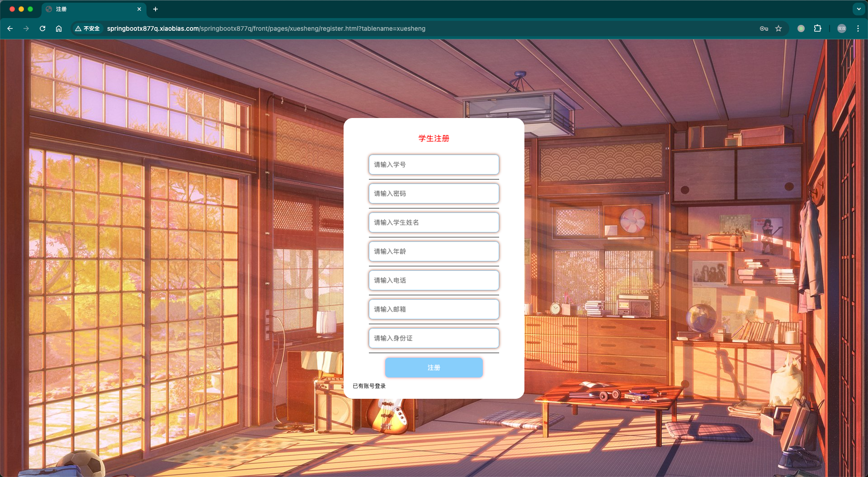The height and width of the screenshot is (477, 868).
Task: Click the browser back arrow
Action: 10,28
